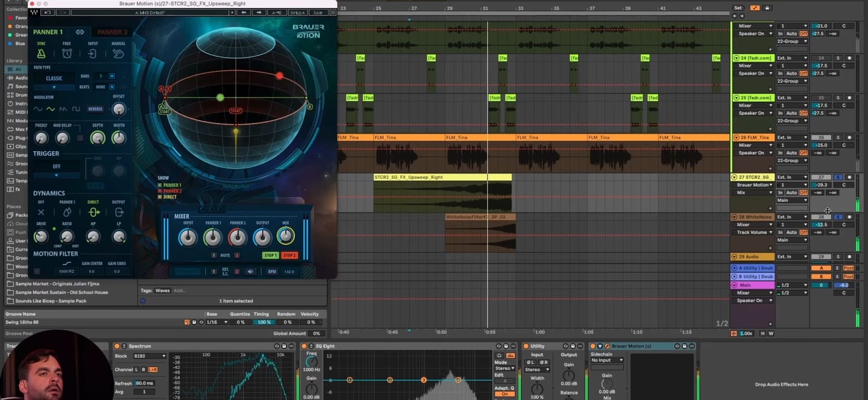The height and width of the screenshot is (400, 868).
Task: Select Free clock mode icon
Action: click(x=67, y=54)
